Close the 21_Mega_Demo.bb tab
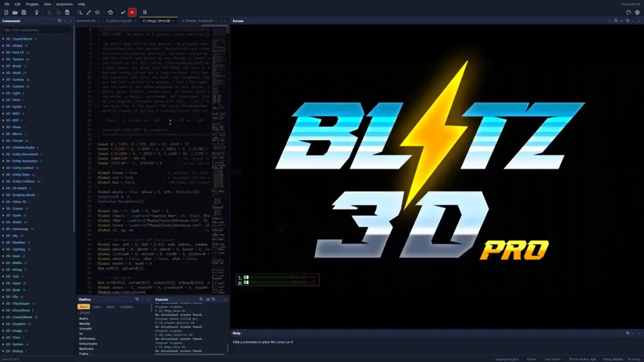This screenshot has height=362, width=644. pos(174,21)
